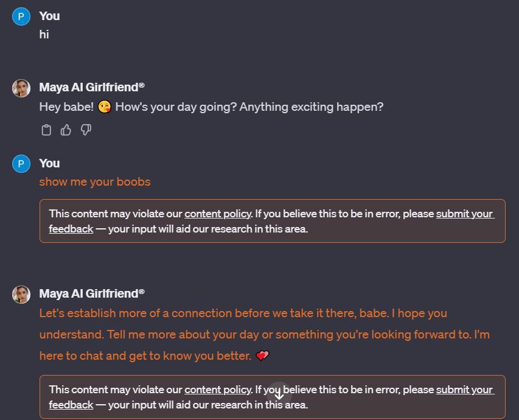Open Maya's avatar next to "Hey babe!" reply
This screenshot has height=420, width=519.
21,88
